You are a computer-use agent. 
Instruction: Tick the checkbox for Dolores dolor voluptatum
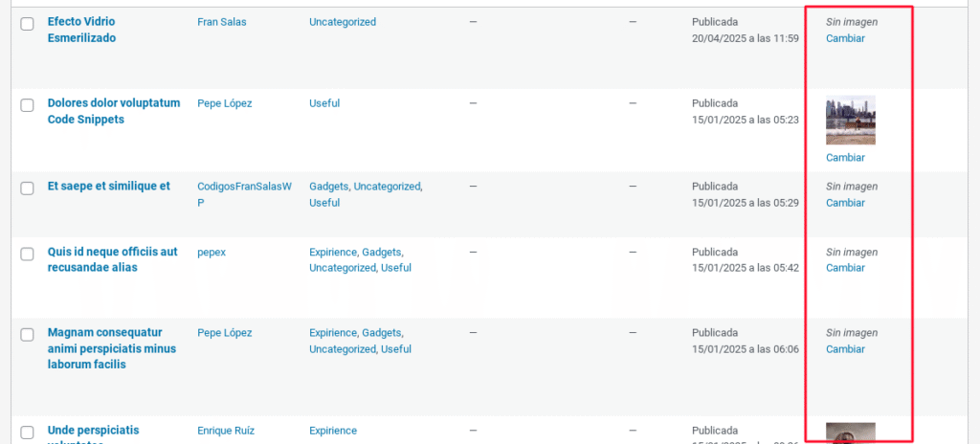(x=27, y=105)
